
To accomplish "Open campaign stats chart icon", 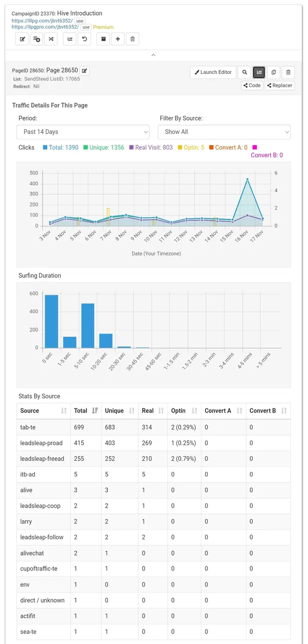I will pos(70,39).
